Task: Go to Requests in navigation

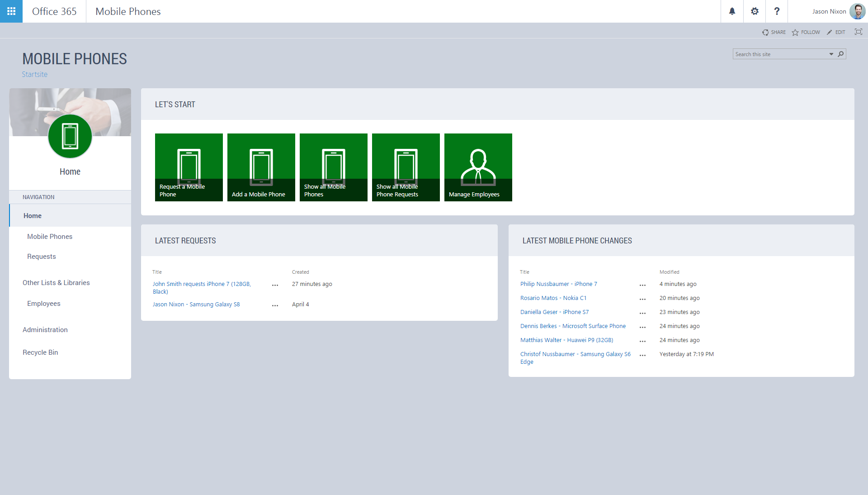Action: (42, 257)
